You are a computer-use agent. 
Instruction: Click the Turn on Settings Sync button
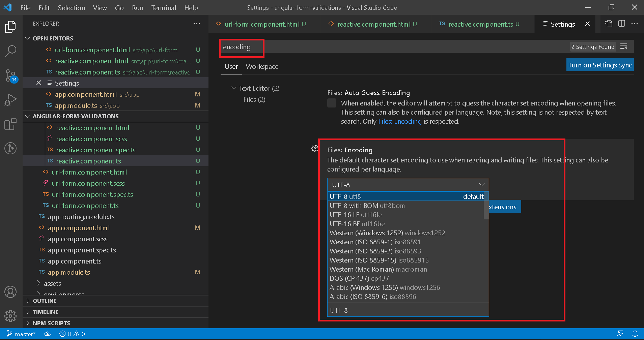600,64
